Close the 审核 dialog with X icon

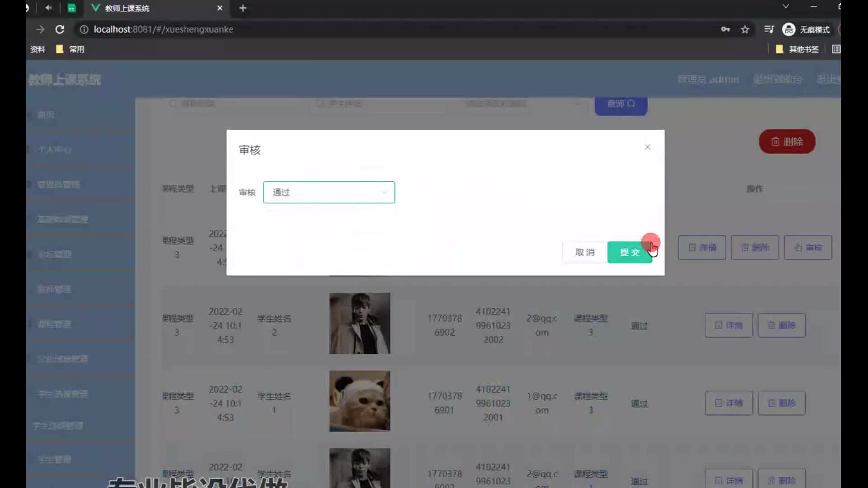pyautogui.click(x=647, y=147)
